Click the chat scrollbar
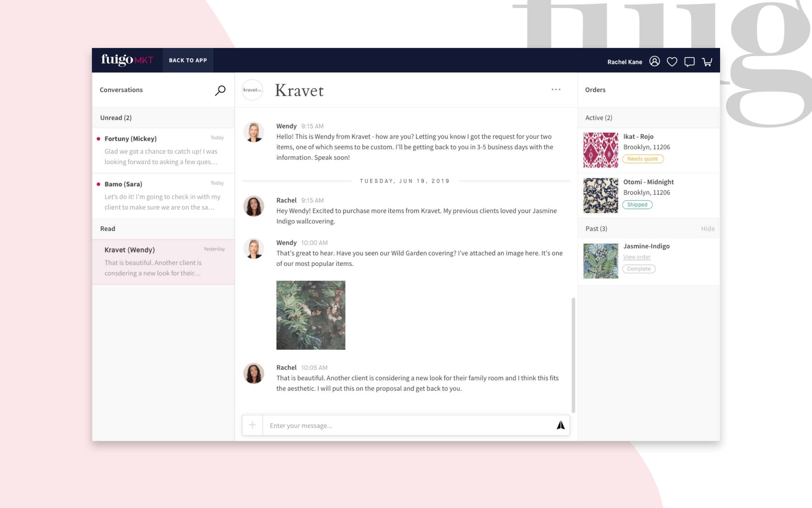 point(573,355)
